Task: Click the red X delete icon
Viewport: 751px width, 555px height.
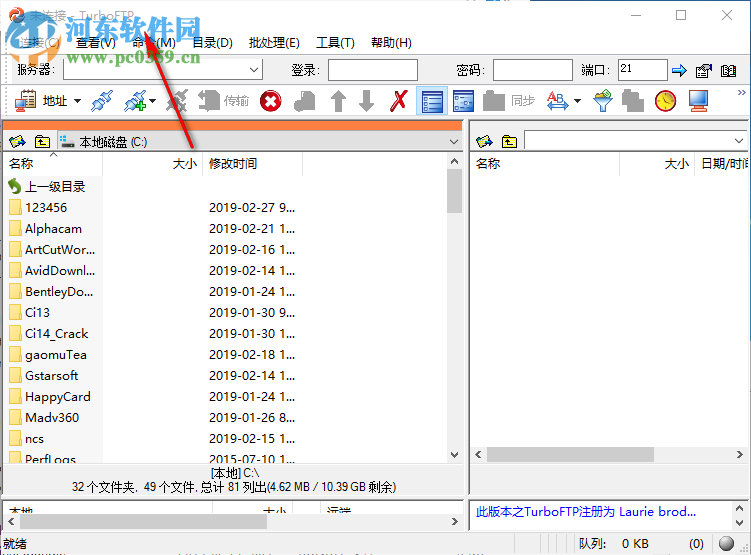Action: 398,101
